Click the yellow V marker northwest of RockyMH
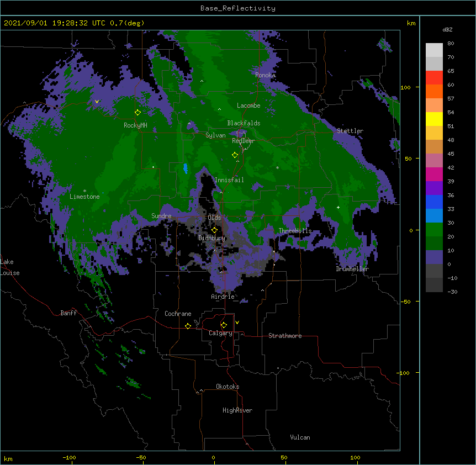This screenshot has width=476, height=465. click(x=97, y=102)
